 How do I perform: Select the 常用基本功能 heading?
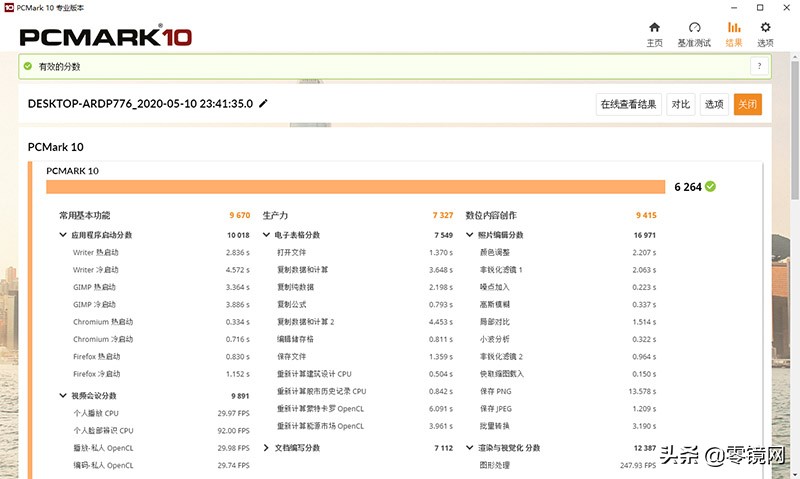click(85, 215)
